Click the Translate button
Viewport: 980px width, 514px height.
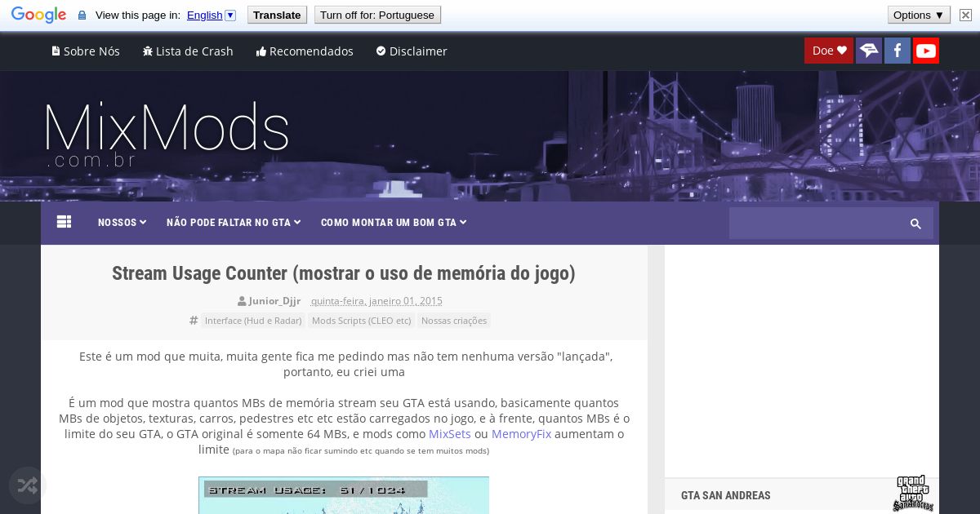277,15
